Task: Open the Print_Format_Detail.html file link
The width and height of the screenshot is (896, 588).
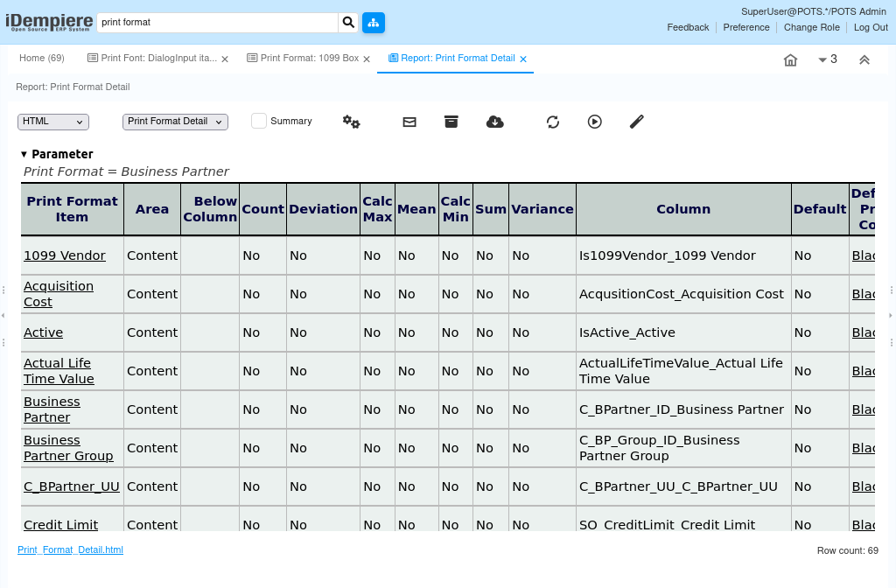Action: point(70,549)
